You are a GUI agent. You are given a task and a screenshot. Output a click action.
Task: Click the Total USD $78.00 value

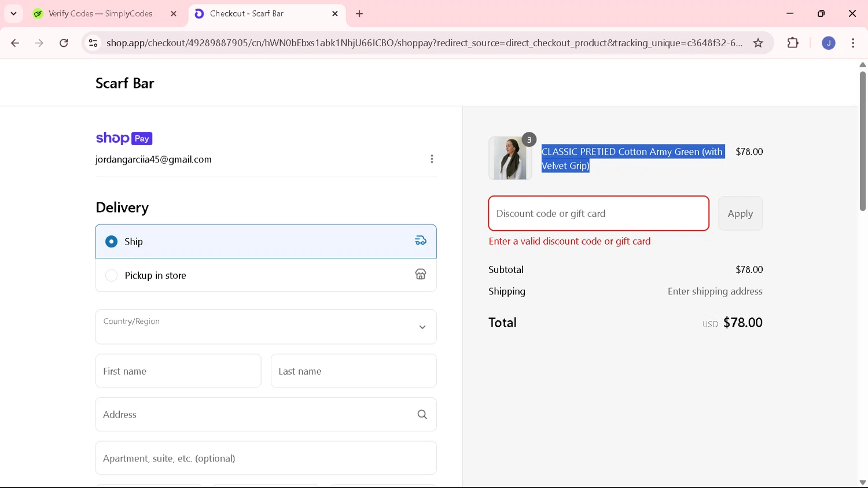(733, 323)
